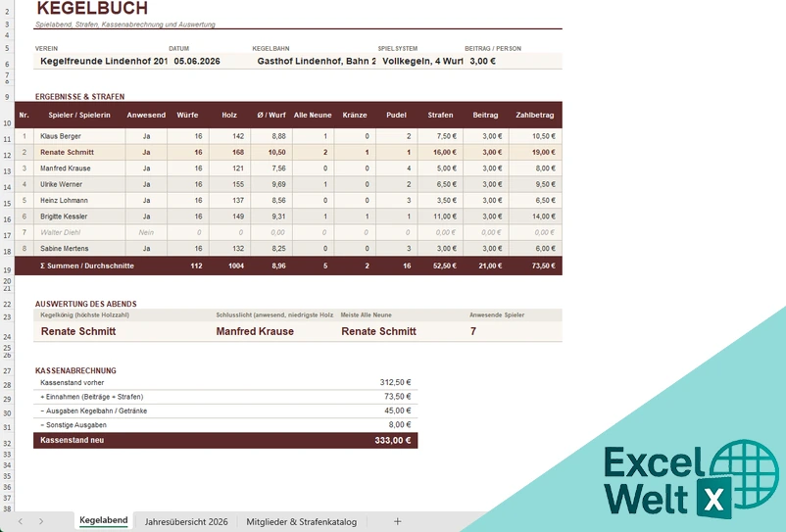Select the Manfred Krause cell in results table

coord(79,169)
